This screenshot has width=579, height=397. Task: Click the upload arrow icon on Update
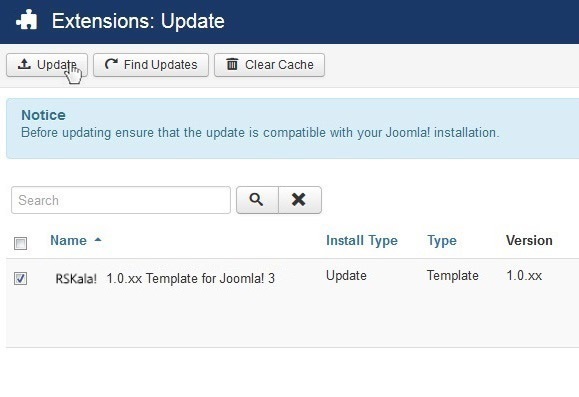point(24,64)
